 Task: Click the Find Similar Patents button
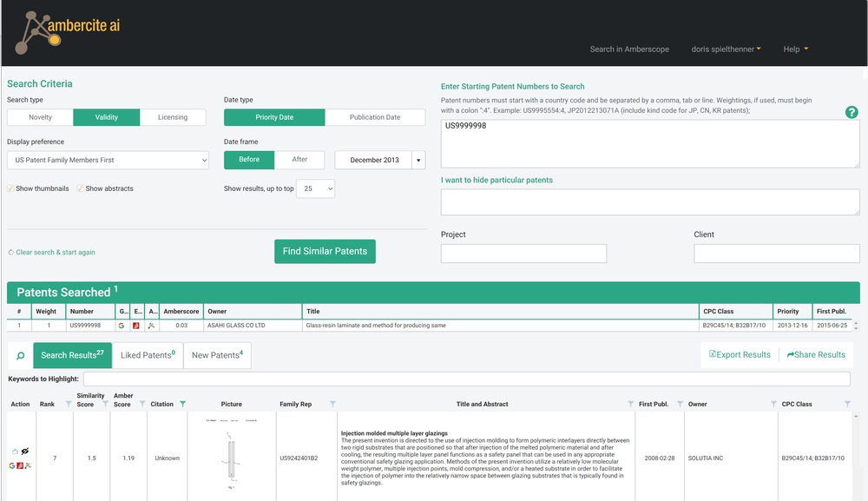(x=325, y=251)
